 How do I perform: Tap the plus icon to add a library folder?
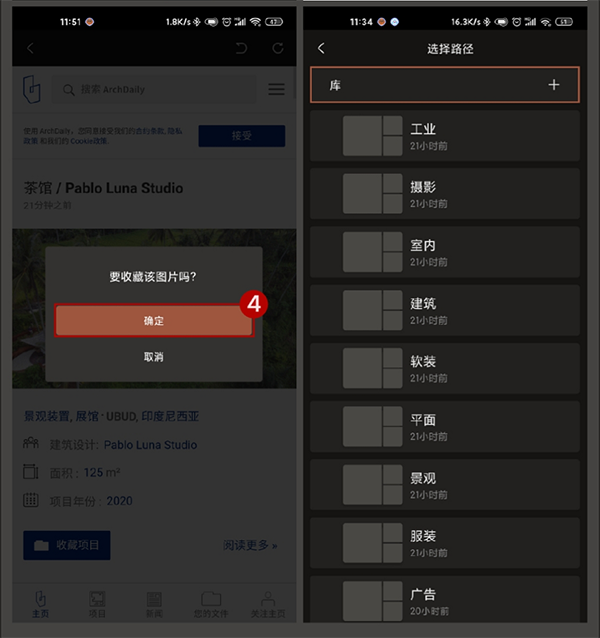pos(554,85)
